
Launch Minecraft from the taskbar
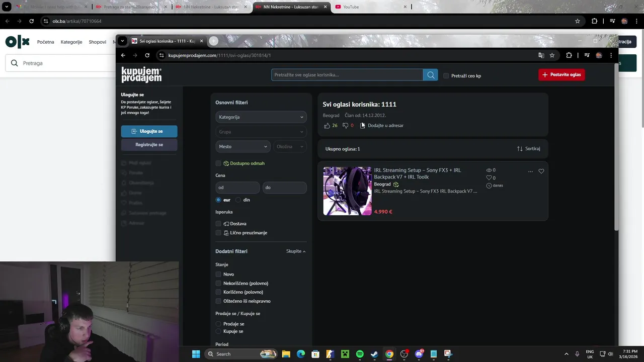(x=345, y=354)
